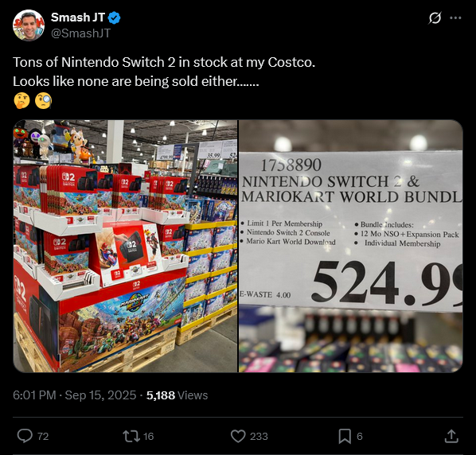Click the repost arrows icon
The width and height of the screenshot is (476, 455).
coord(131,436)
